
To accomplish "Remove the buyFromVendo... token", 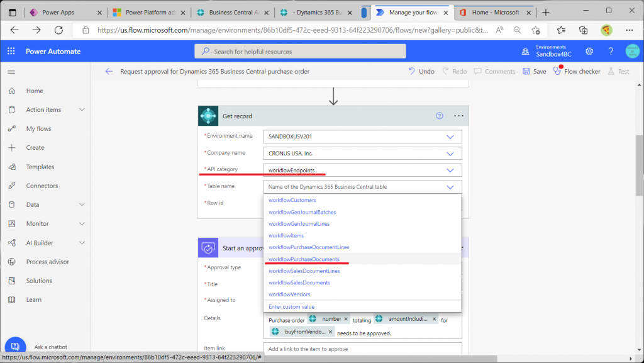I will (x=330, y=332).
